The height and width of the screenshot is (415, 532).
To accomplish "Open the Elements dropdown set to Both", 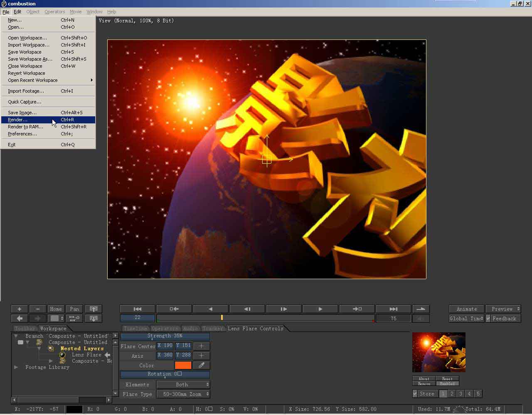I will 183,385.
